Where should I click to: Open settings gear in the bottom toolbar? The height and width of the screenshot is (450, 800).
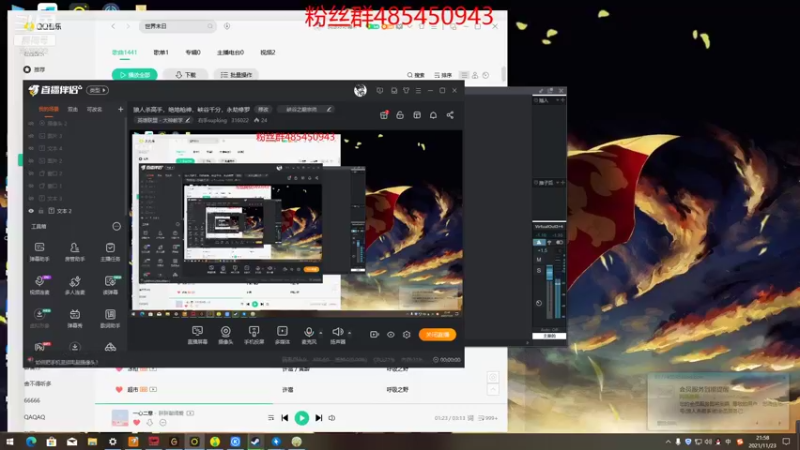[407, 335]
